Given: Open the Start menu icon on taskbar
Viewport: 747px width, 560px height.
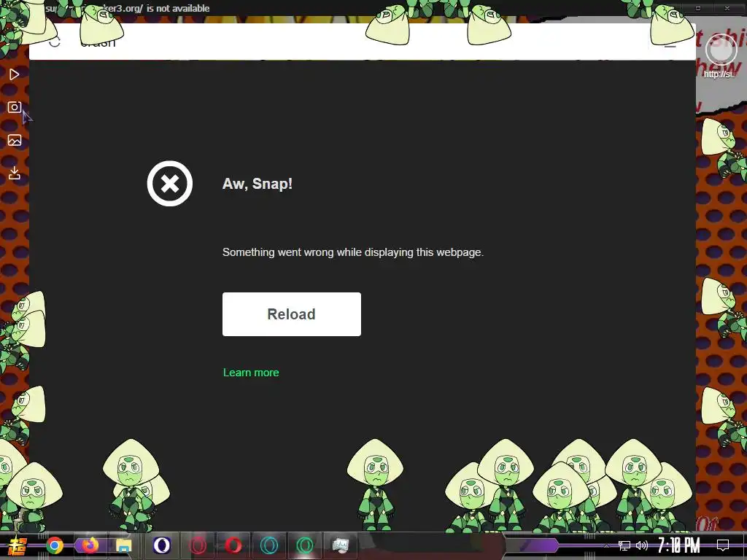Looking at the screenshot, I should pyautogui.click(x=18, y=545).
